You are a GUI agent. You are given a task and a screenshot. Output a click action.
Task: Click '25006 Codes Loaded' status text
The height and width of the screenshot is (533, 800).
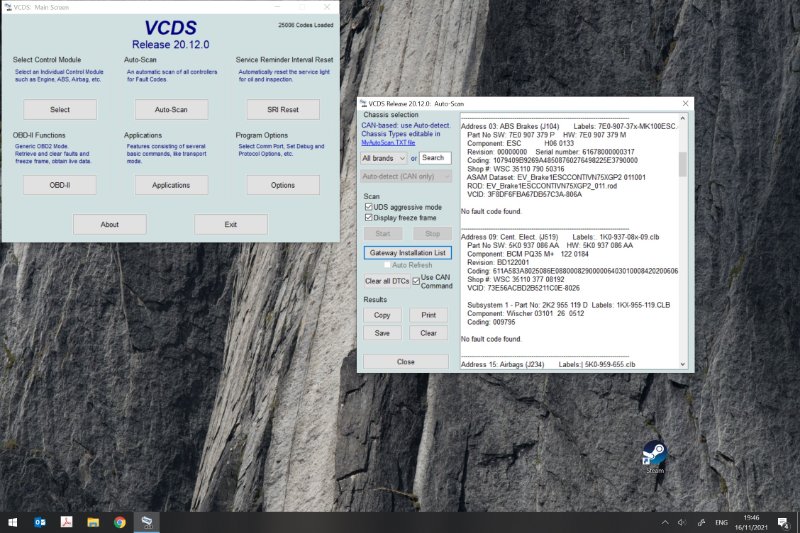click(x=306, y=25)
